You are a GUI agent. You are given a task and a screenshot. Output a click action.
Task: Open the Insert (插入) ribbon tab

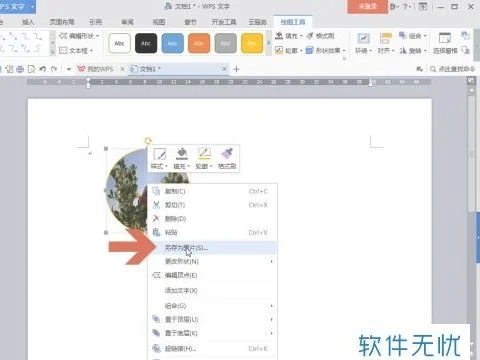coord(28,22)
